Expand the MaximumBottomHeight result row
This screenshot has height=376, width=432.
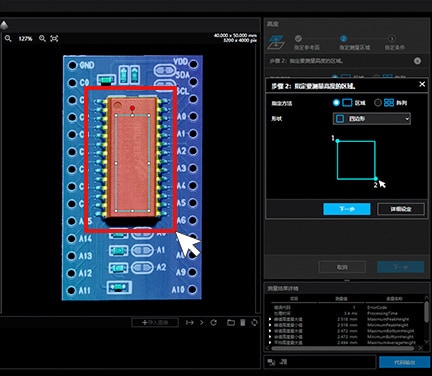(x=270, y=331)
